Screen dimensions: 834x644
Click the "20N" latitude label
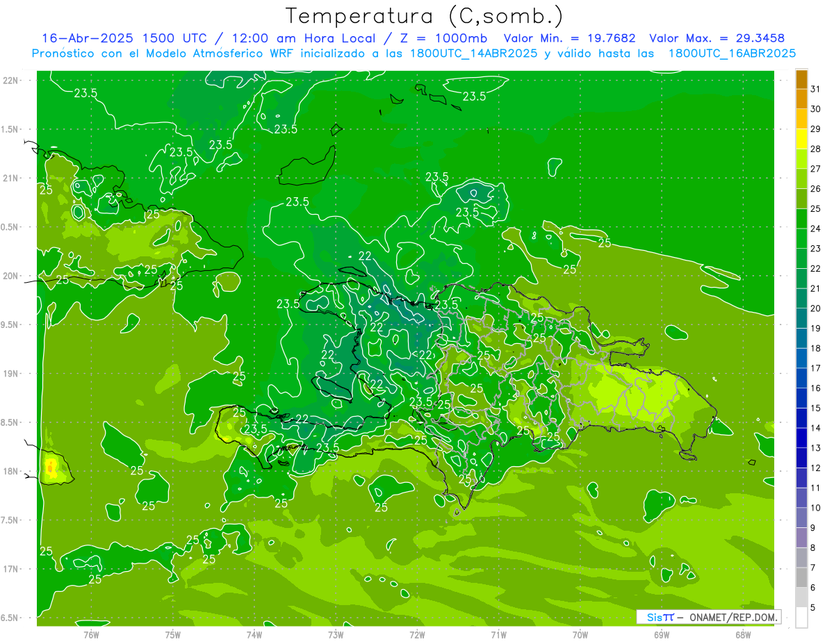10,276
